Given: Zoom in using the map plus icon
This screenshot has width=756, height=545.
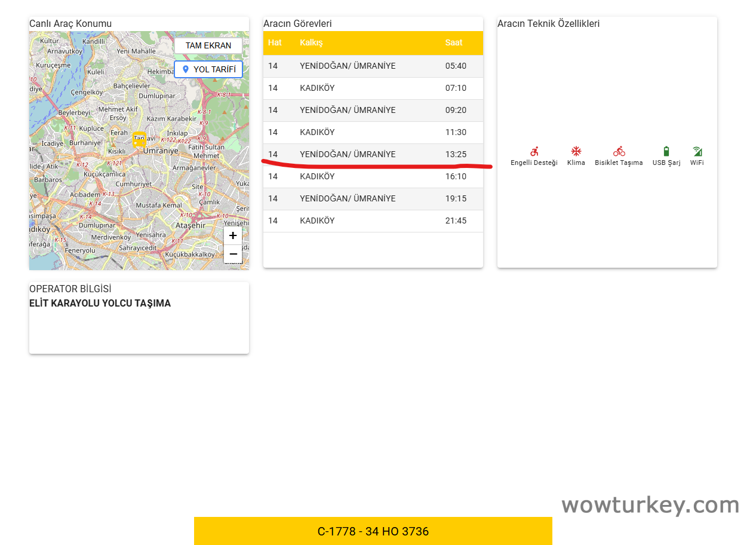Looking at the screenshot, I should 232,235.
